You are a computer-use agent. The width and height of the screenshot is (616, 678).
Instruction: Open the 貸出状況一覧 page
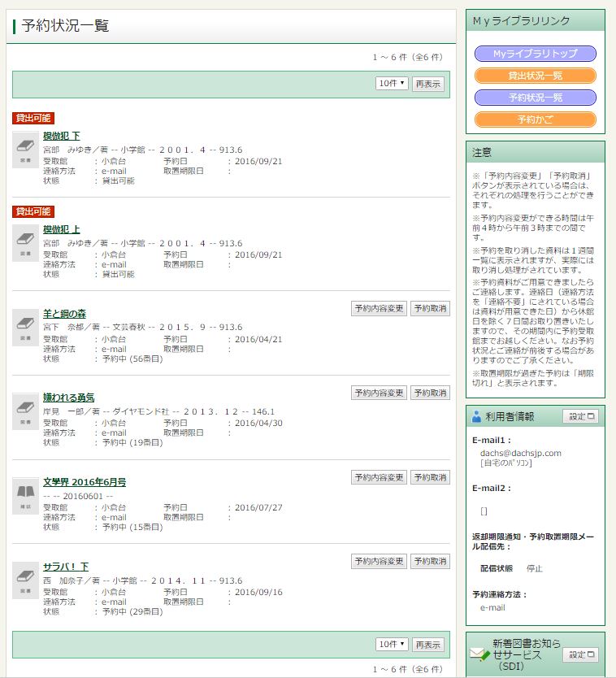(535, 76)
